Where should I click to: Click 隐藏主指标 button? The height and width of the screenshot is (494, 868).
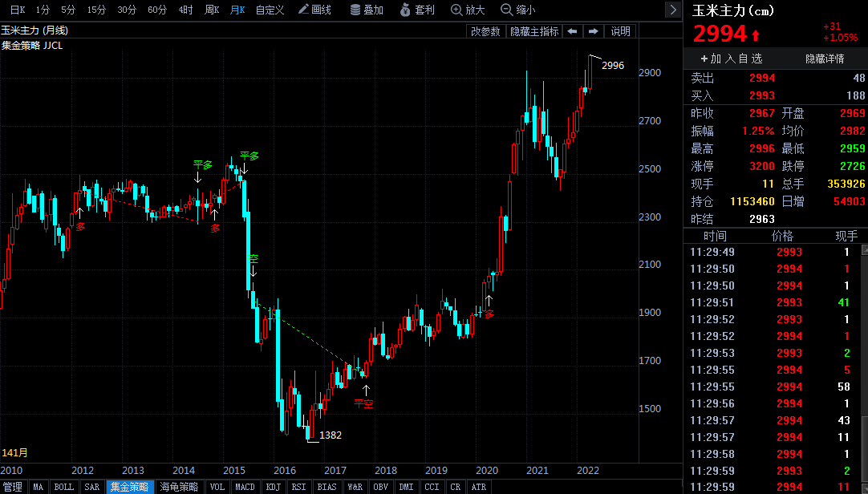[x=534, y=31]
